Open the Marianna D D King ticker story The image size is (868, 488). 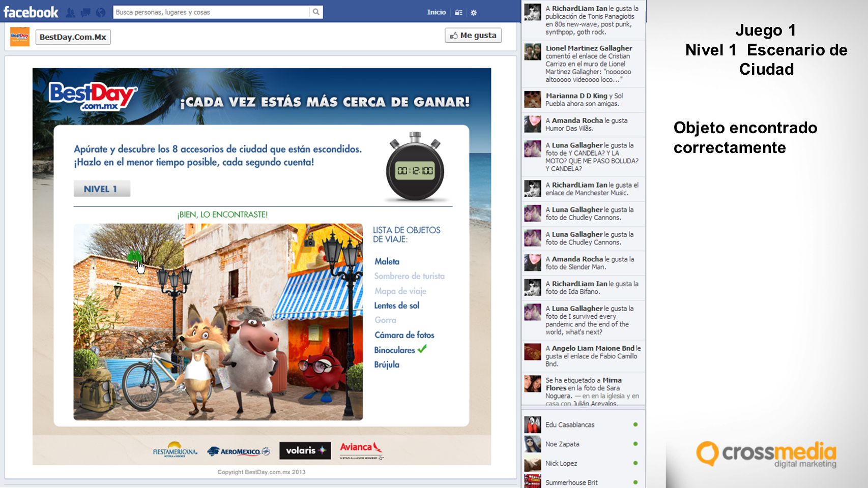click(x=584, y=100)
